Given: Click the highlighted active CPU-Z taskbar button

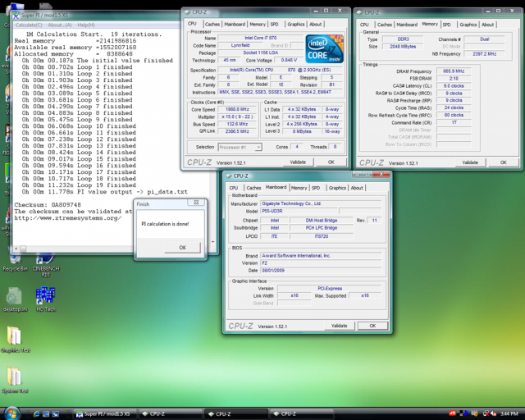Looking at the screenshot, I should tap(236, 414).
